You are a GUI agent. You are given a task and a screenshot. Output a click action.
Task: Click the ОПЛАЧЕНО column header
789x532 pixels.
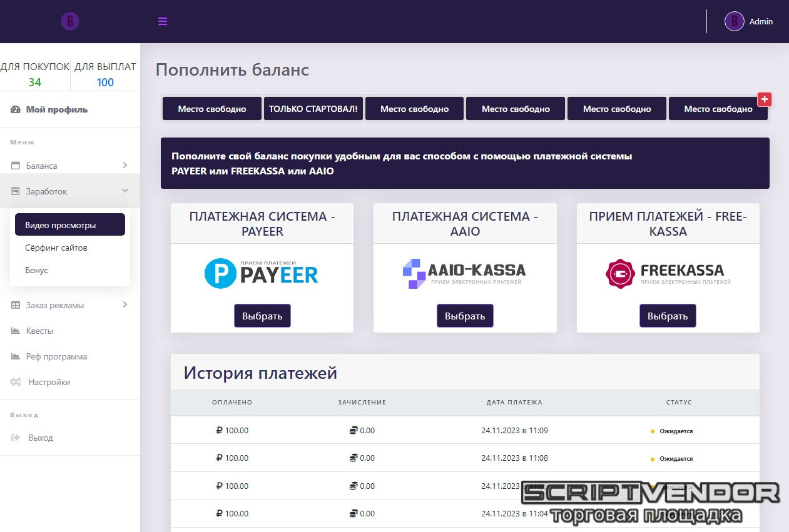pos(232,402)
